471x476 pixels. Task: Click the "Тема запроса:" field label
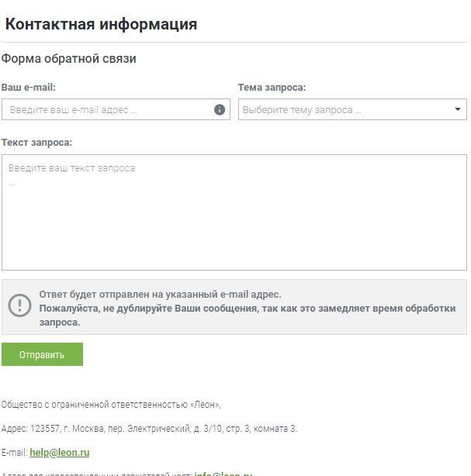(x=272, y=88)
